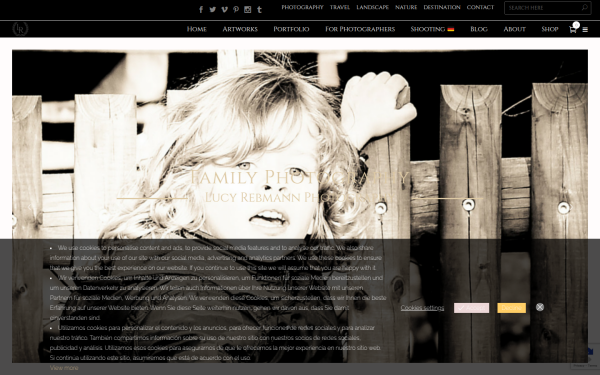Image resolution: width=600 pixels, height=375 pixels.
Task: Open the Instagram social icon
Action: pyautogui.click(x=248, y=9)
